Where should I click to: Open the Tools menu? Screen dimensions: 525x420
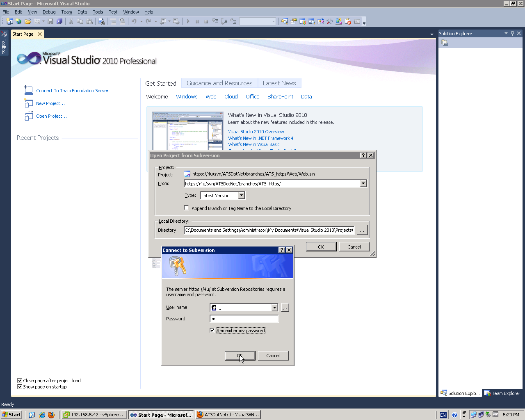(x=98, y=12)
